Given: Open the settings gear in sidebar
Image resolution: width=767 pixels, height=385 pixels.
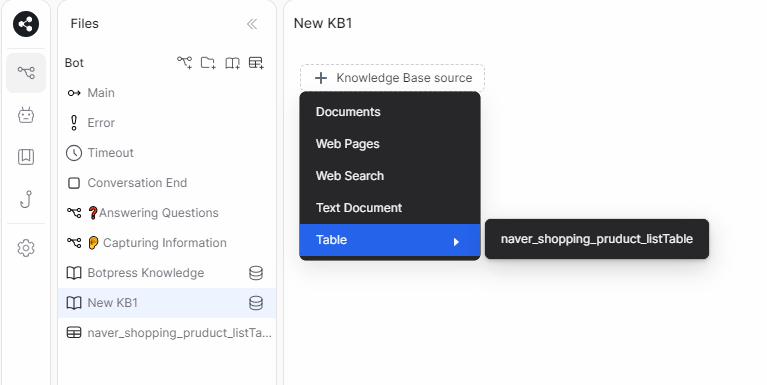Looking at the screenshot, I should click(x=26, y=248).
